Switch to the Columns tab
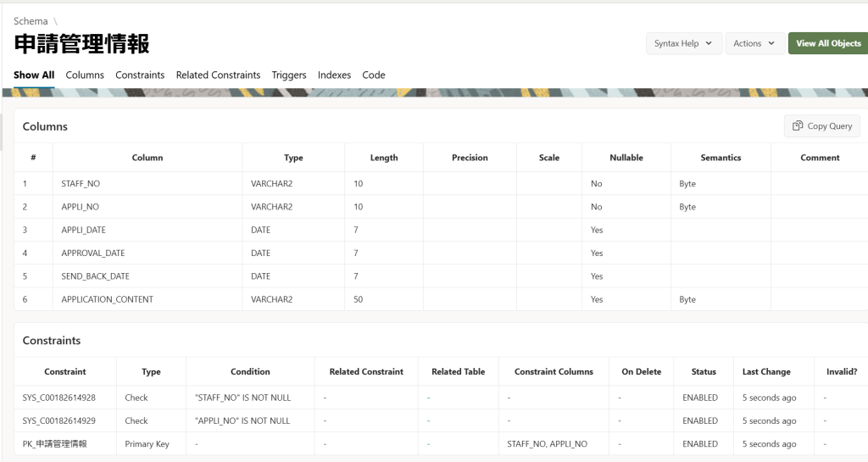The height and width of the screenshot is (462, 868). click(x=85, y=75)
